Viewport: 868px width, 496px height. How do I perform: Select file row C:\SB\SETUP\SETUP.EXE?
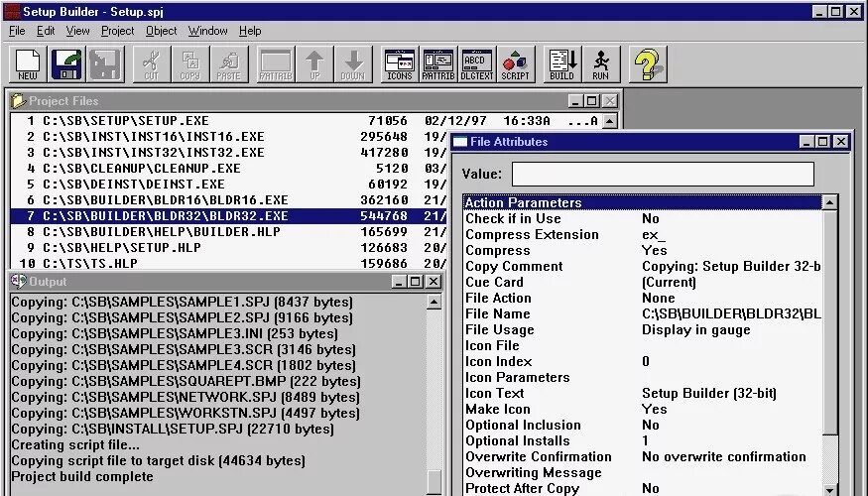306,121
